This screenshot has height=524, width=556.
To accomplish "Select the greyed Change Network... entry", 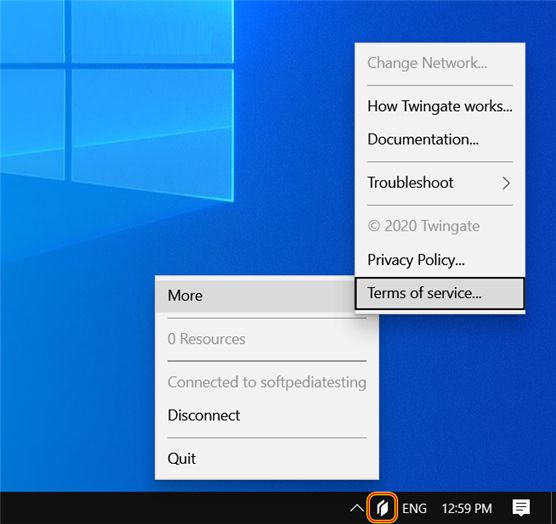I will (x=440, y=63).
